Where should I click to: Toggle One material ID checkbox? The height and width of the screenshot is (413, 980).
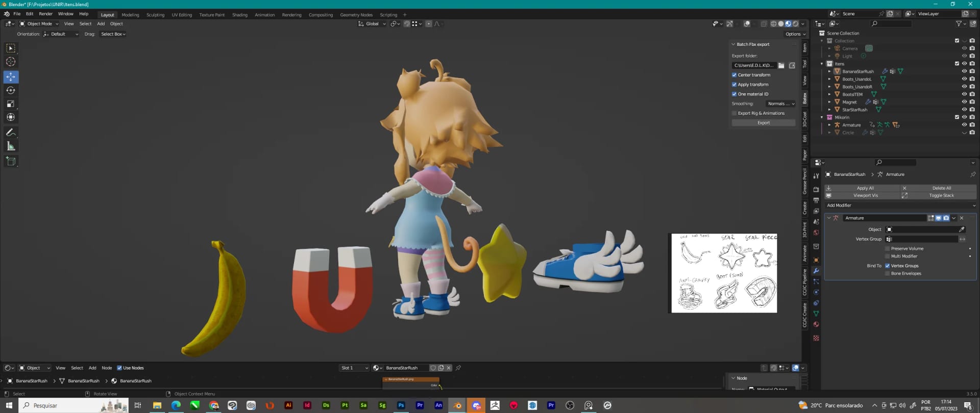point(734,94)
